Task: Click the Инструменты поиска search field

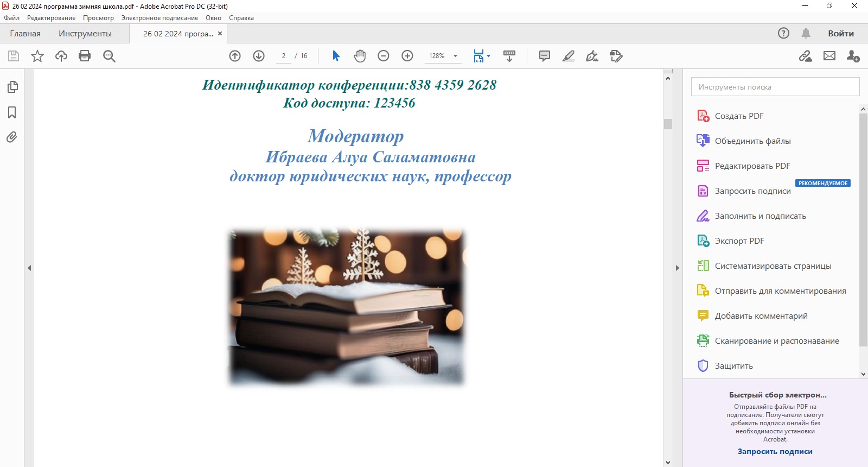Action: 775,87
